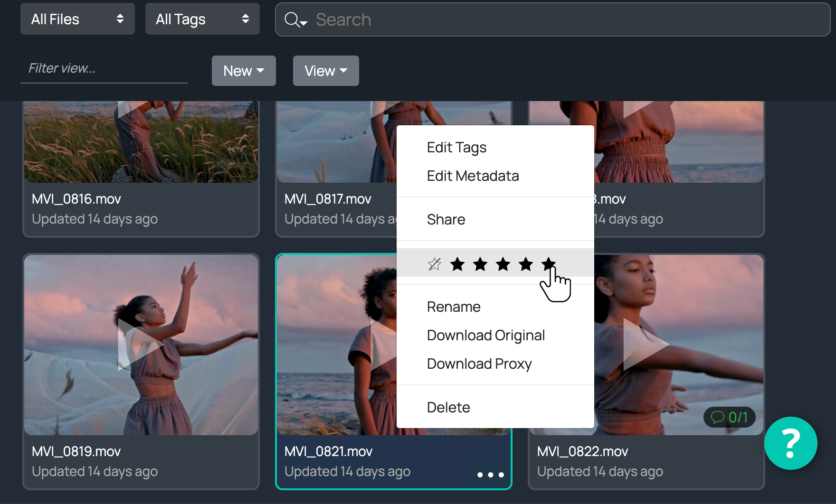Open the three-dot menu on MVI_0821.mov
836x504 pixels.
490,475
